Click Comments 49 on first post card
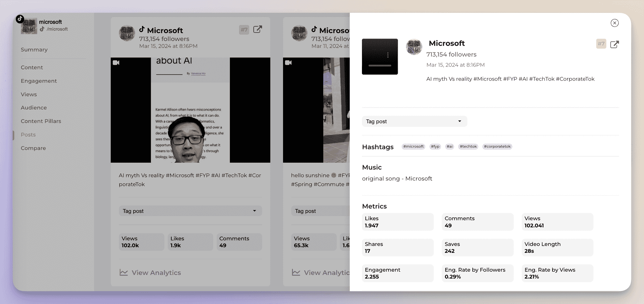This screenshot has width=644, height=304. pos(239,242)
